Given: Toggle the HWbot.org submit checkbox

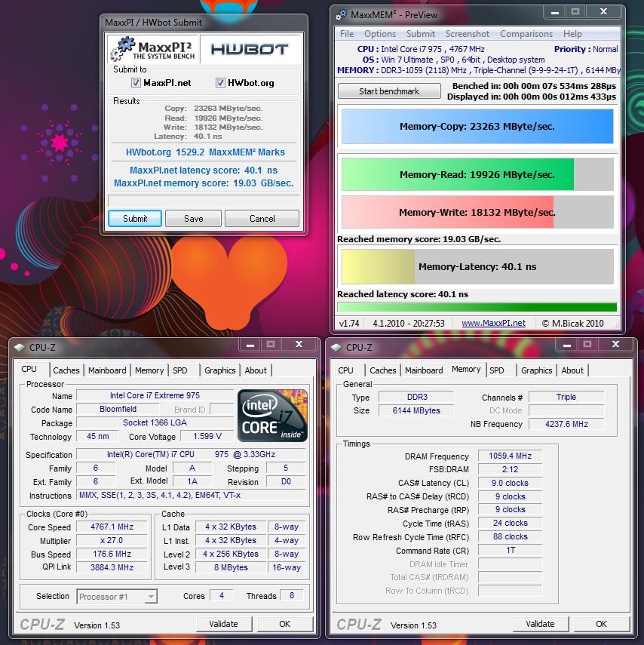Looking at the screenshot, I should point(220,83).
